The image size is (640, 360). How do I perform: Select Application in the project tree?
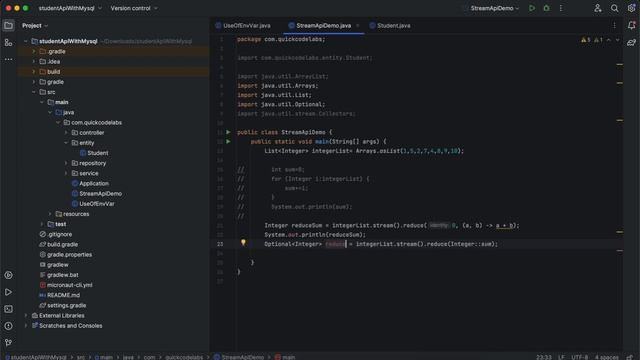coord(90,184)
